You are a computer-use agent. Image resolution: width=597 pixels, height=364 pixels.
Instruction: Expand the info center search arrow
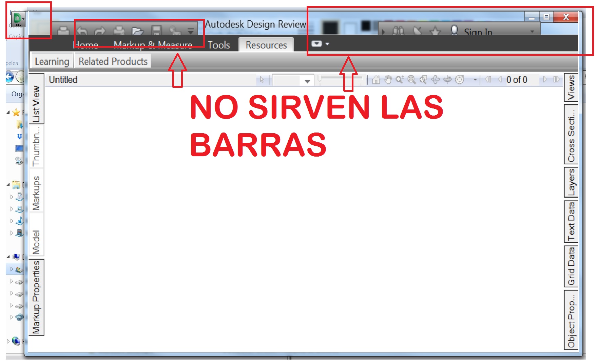pyautogui.click(x=383, y=32)
